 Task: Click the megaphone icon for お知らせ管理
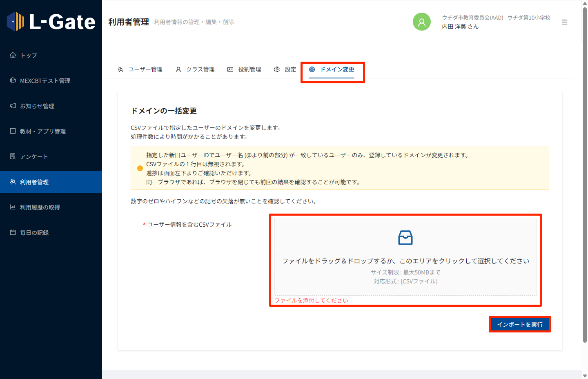(x=13, y=106)
